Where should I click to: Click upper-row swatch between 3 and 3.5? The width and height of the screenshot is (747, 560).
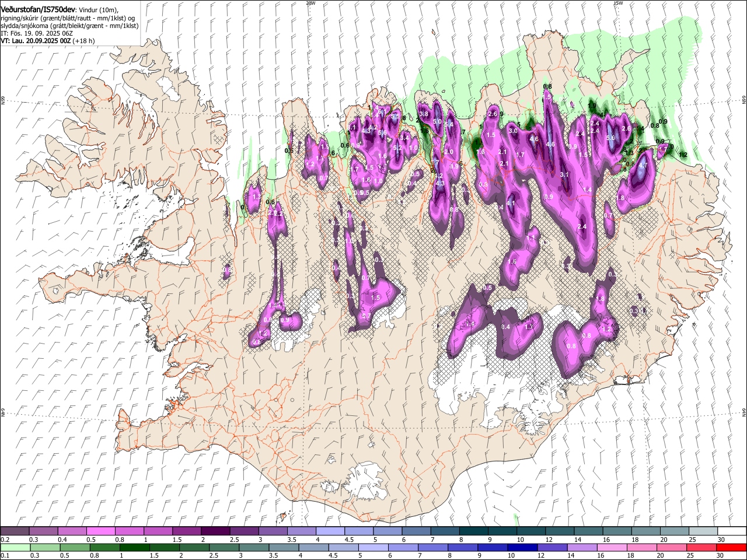pos(273,531)
